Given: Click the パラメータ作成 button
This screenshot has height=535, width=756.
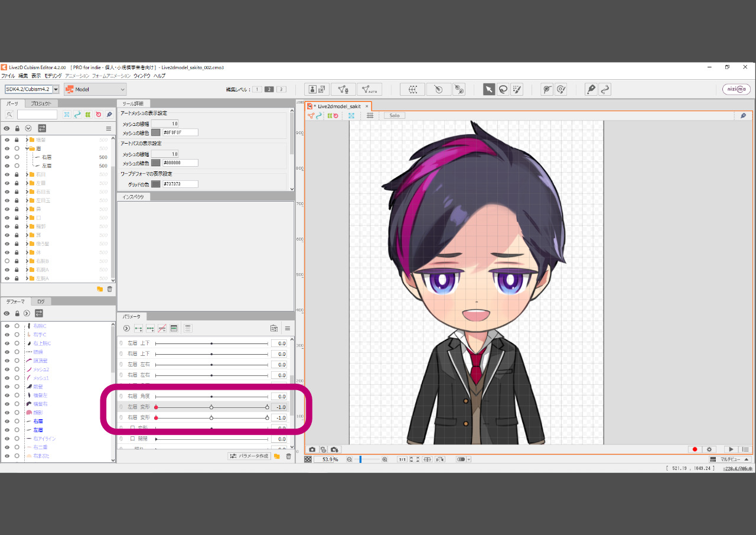Looking at the screenshot, I should point(249,456).
